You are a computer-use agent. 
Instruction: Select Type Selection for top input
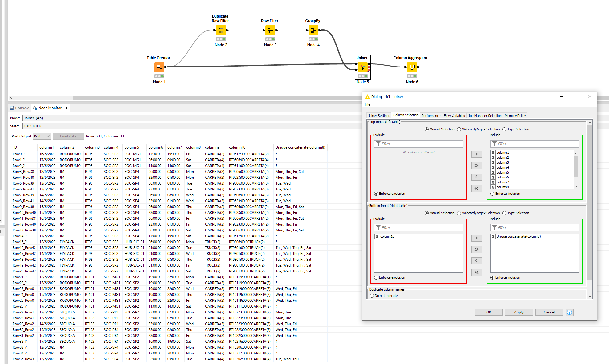pyautogui.click(x=504, y=129)
